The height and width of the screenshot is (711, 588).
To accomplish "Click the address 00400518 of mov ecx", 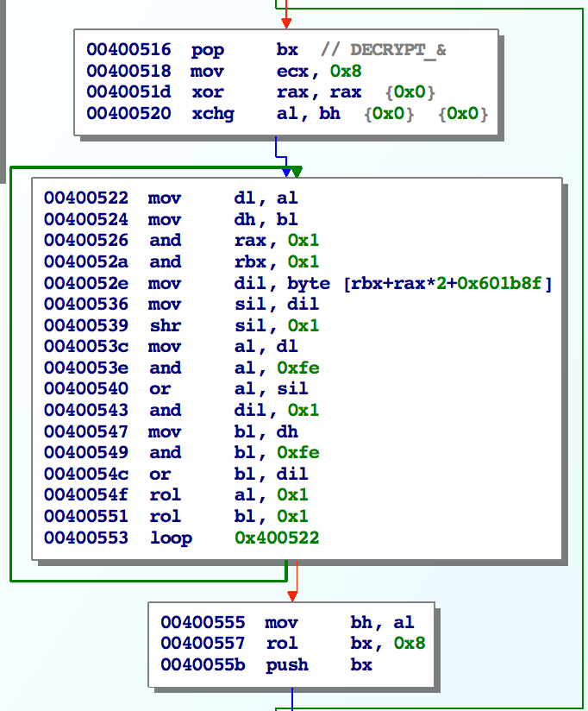I will click(128, 72).
